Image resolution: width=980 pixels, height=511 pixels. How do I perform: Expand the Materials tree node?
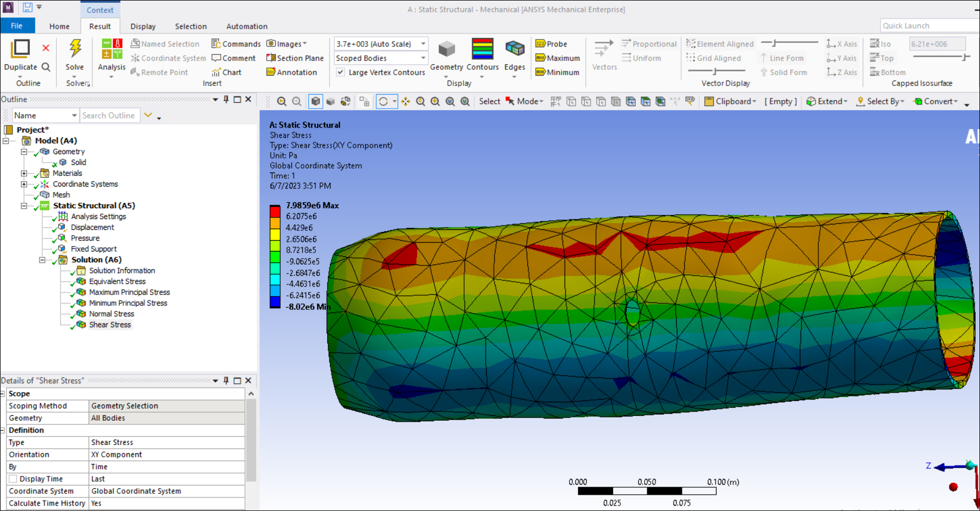point(24,174)
